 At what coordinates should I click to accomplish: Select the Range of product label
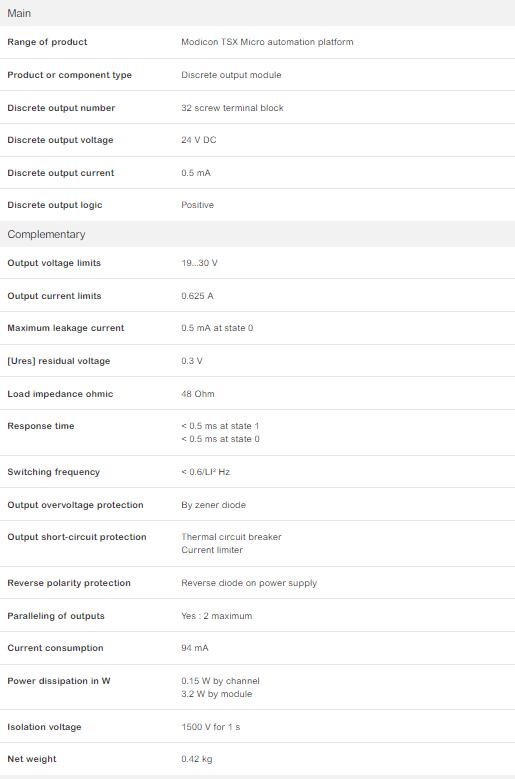point(47,42)
